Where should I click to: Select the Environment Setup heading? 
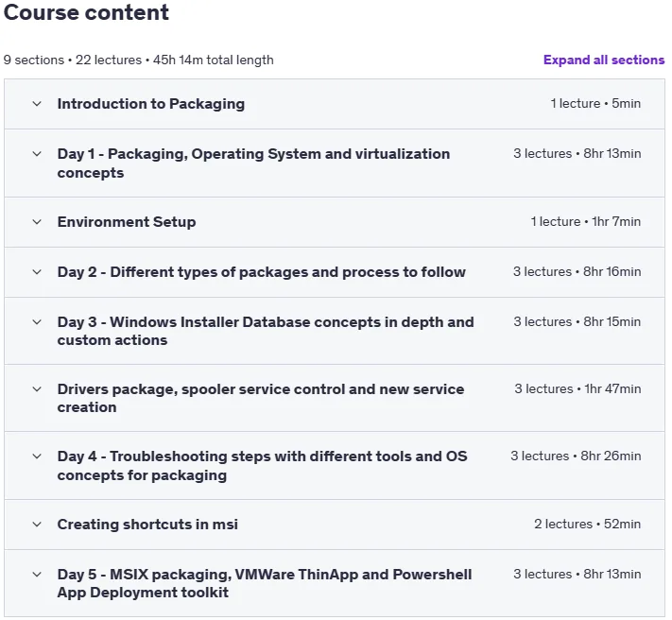pyautogui.click(x=127, y=222)
